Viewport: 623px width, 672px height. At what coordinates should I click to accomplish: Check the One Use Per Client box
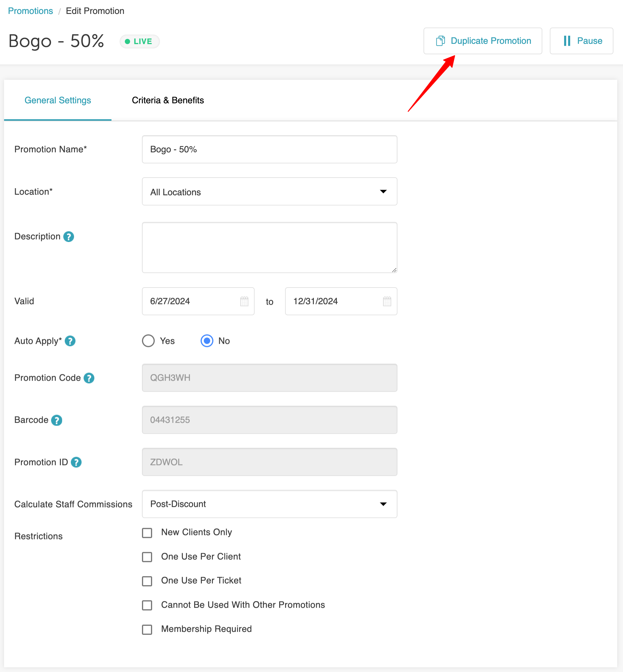tap(147, 557)
